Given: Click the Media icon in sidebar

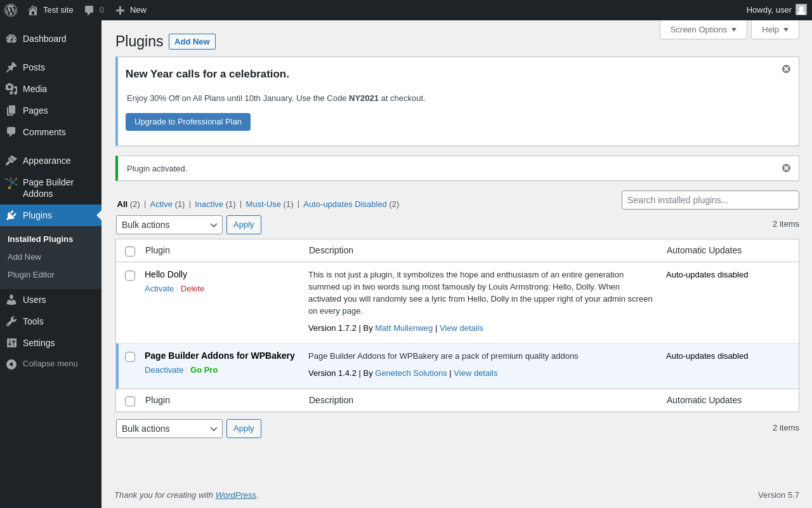Looking at the screenshot, I should click(11, 89).
